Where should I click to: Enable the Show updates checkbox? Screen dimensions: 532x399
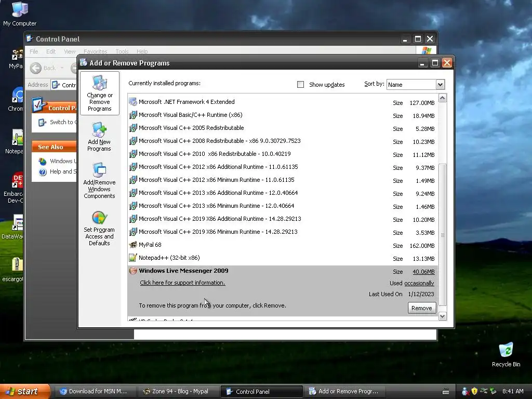click(301, 85)
